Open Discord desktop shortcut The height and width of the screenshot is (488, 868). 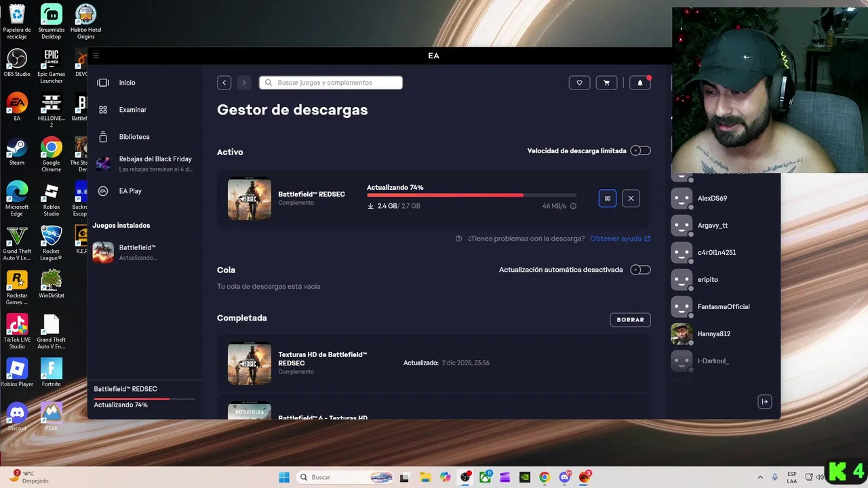17,417
